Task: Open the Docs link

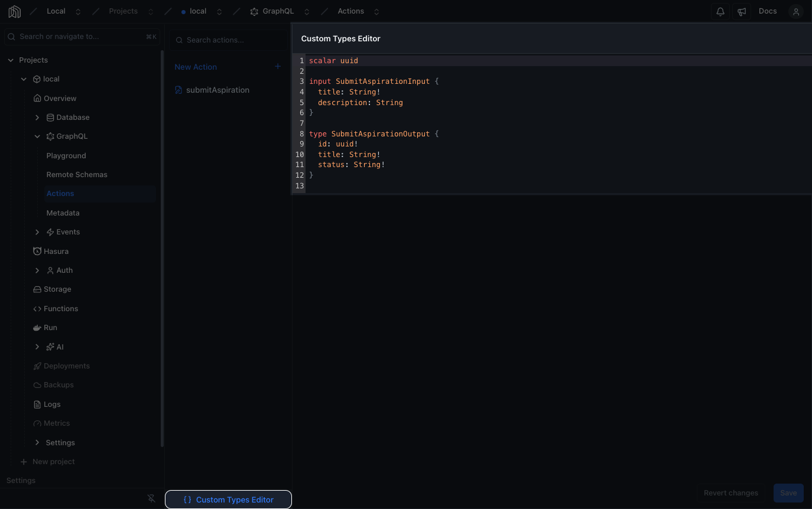Action: coord(768,11)
